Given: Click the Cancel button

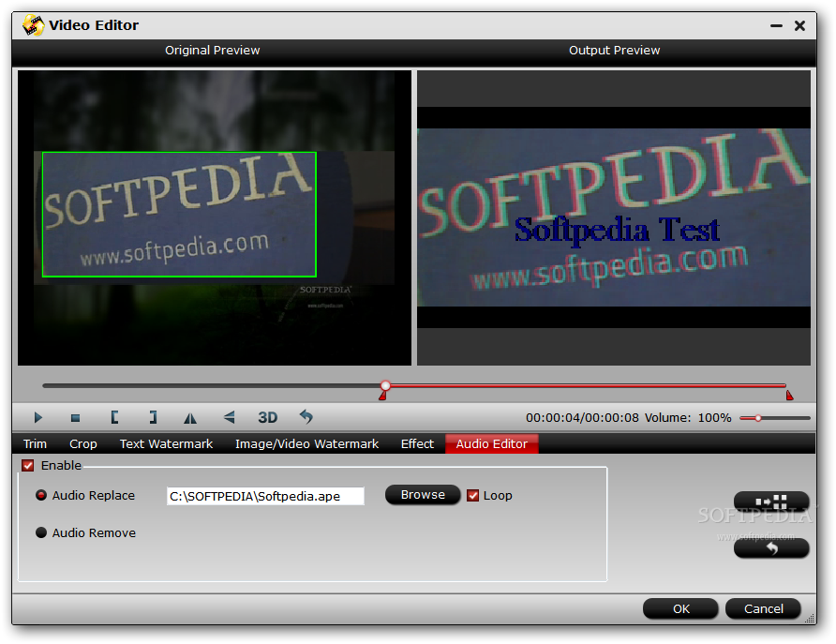Looking at the screenshot, I should pyautogui.click(x=764, y=608).
